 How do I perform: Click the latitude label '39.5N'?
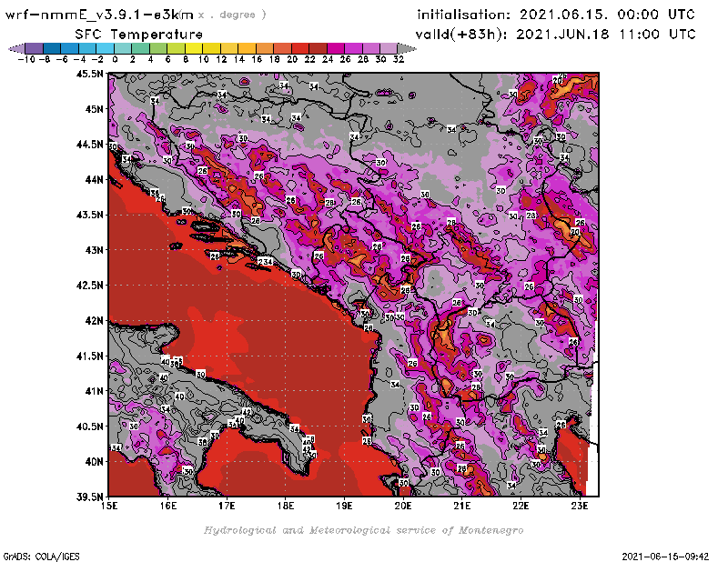[89, 497]
